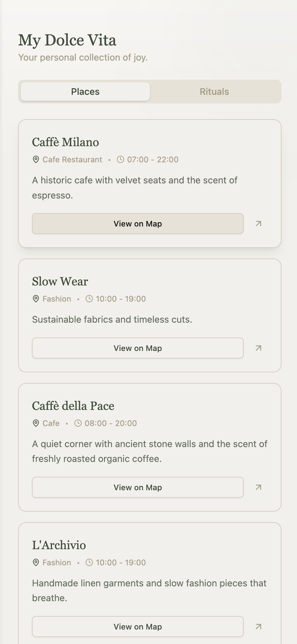This screenshot has height=644, width=297.
Task: Open external link arrow for Slow Wear
Action: pyautogui.click(x=258, y=348)
